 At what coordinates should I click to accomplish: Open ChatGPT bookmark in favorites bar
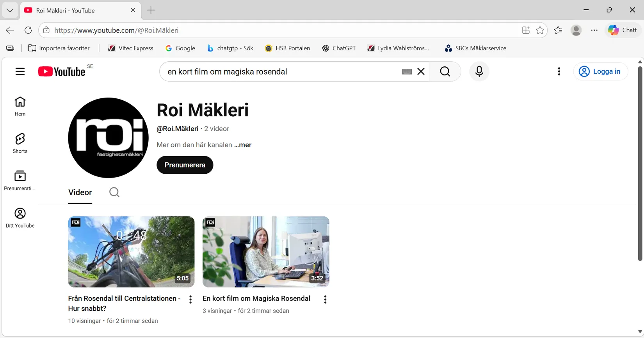339,48
